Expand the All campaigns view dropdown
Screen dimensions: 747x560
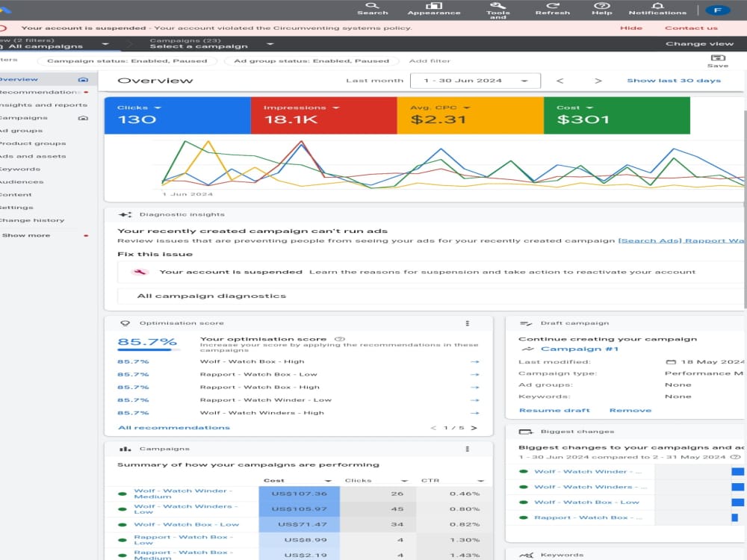click(x=105, y=44)
